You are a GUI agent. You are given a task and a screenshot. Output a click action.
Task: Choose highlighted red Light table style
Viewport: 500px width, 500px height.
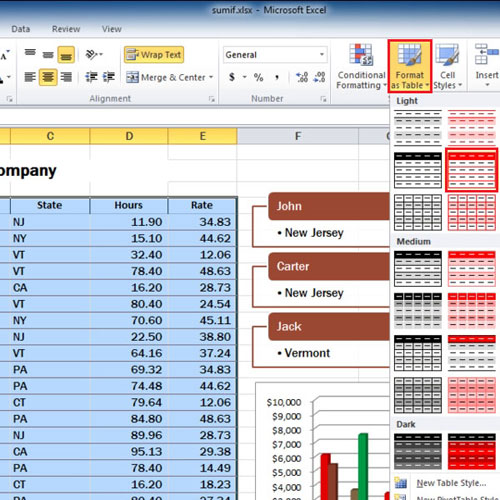[471, 170]
